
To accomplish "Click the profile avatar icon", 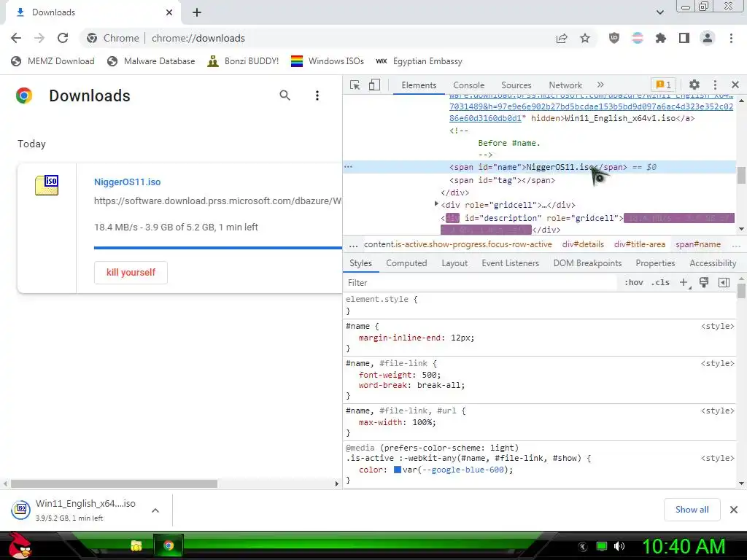I will point(708,38).
